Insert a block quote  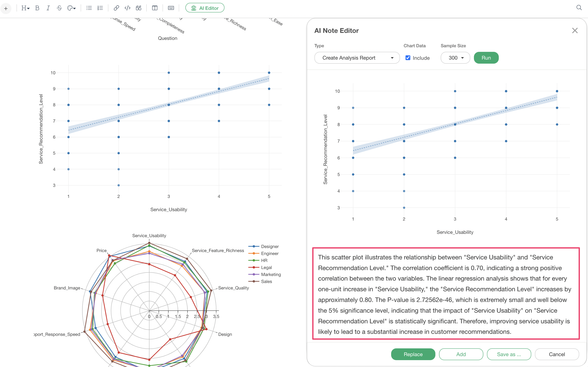[139, 8]
